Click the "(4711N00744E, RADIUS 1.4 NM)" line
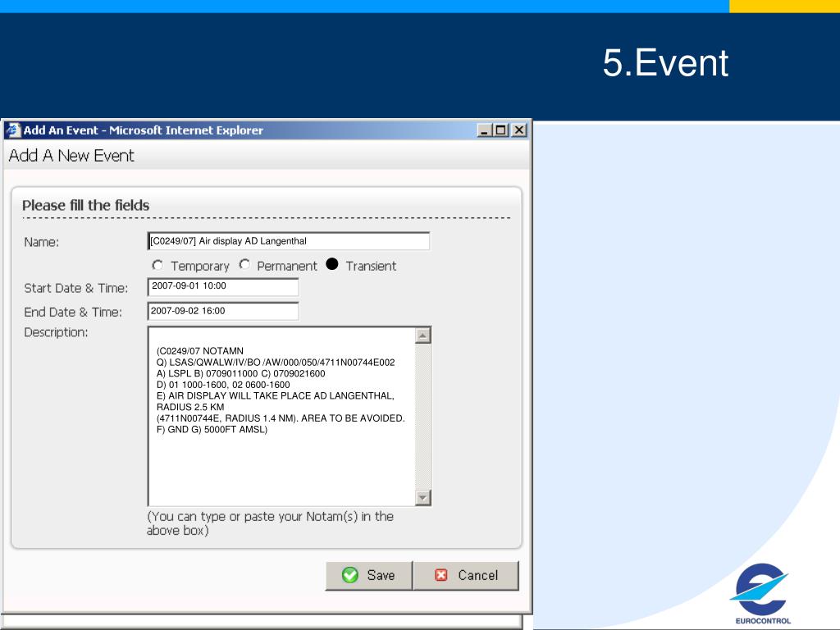 coord(281,418)
